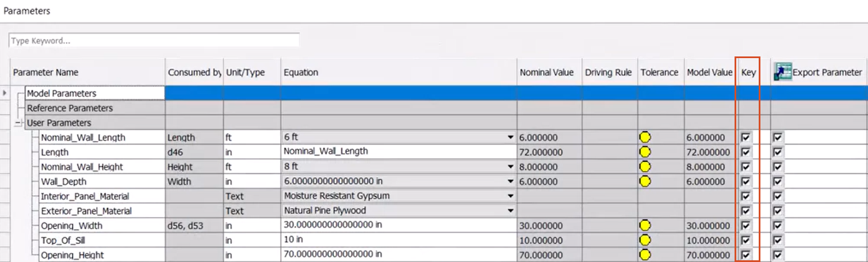Click the Length row tolerance circle
This screenshot has height=262, width=868.
[x=645, y=152]
